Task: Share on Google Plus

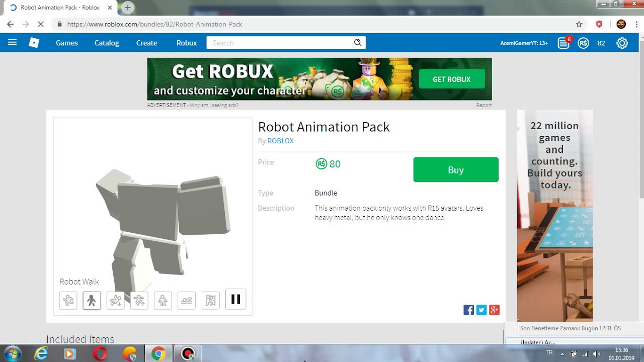Action: tap(494, 310)
